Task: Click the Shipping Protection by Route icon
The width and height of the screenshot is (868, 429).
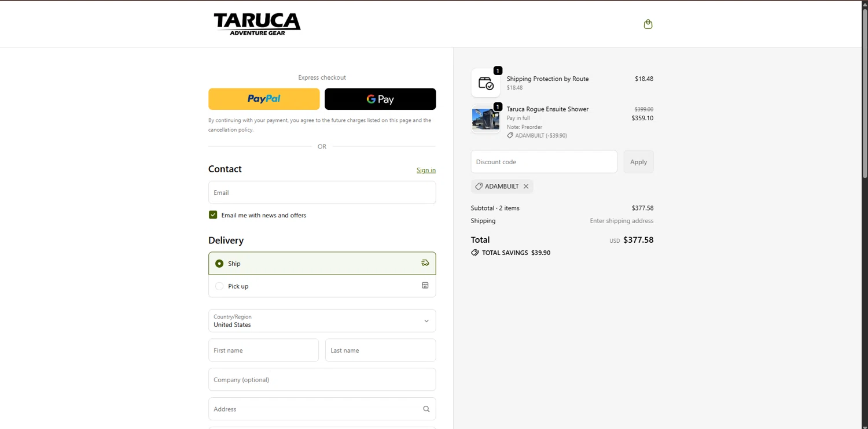Action: point(486,83)
